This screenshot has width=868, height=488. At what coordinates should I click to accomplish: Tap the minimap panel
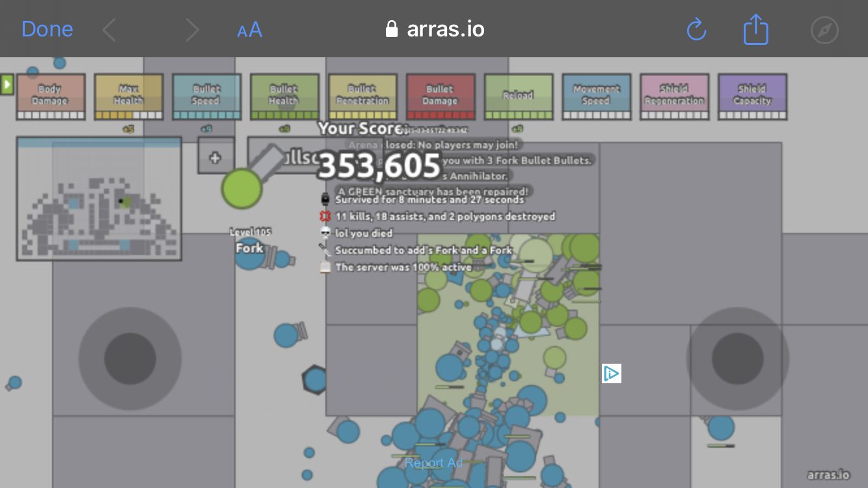[x=99, y=198]
